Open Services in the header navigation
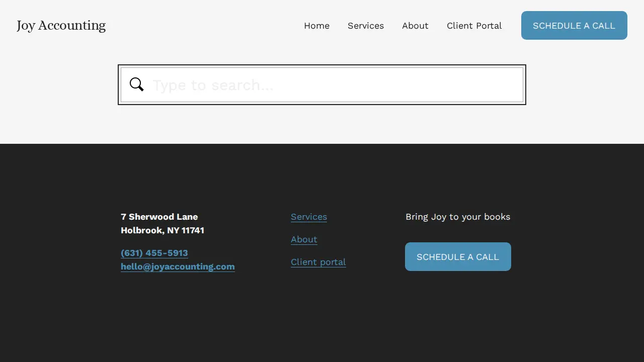Screen dimensions: 644x362 coord(366,26)
